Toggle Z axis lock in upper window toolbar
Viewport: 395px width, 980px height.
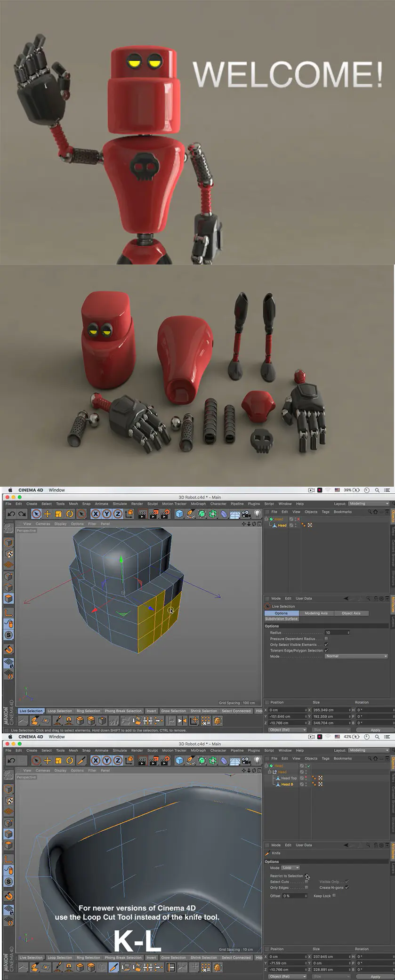coord(118,514)
